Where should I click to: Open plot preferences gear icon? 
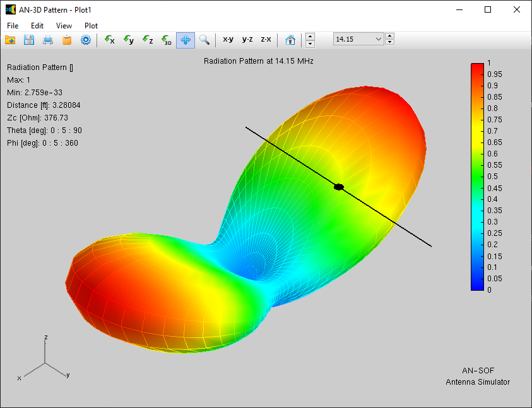(x=86, y=40)
